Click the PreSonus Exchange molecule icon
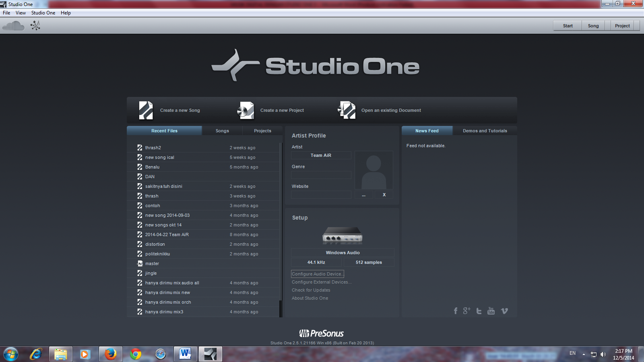The height and width of the screenshot is (362, 644). (35, 26)
